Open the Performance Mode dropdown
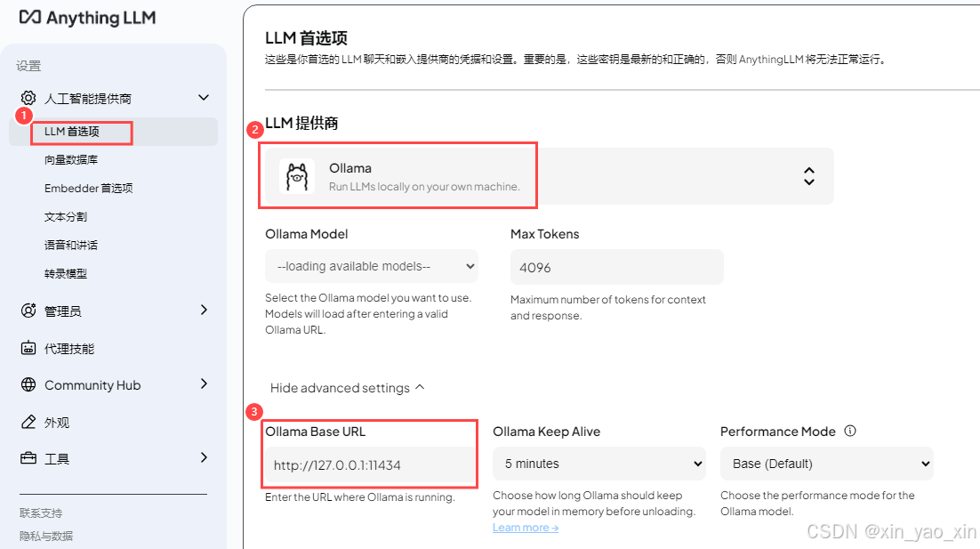Viewport: 980px width, 549px height. (827, 464)
